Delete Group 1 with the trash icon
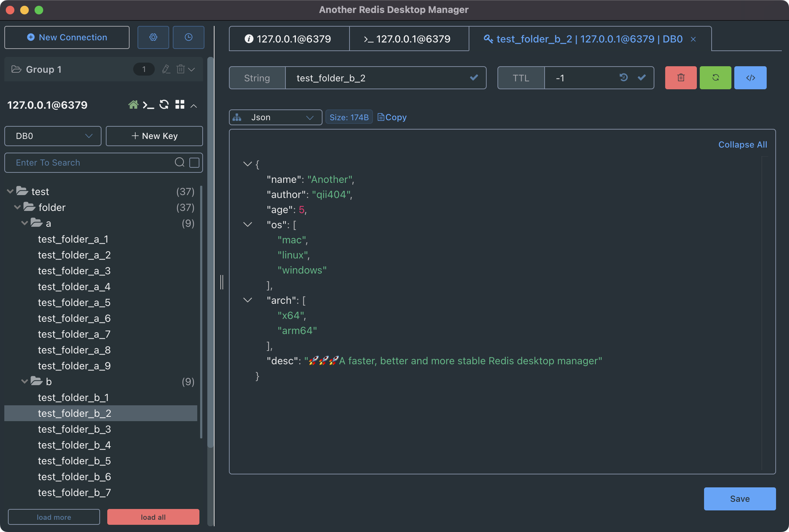This screenshot has width=789, height=532. coord(181,69)
